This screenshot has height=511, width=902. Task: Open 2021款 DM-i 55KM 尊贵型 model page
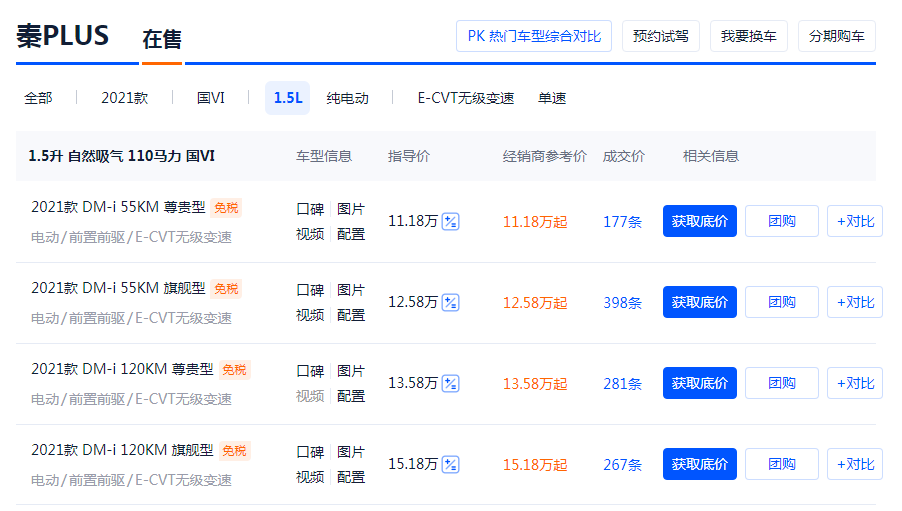(x=118, y=207)
